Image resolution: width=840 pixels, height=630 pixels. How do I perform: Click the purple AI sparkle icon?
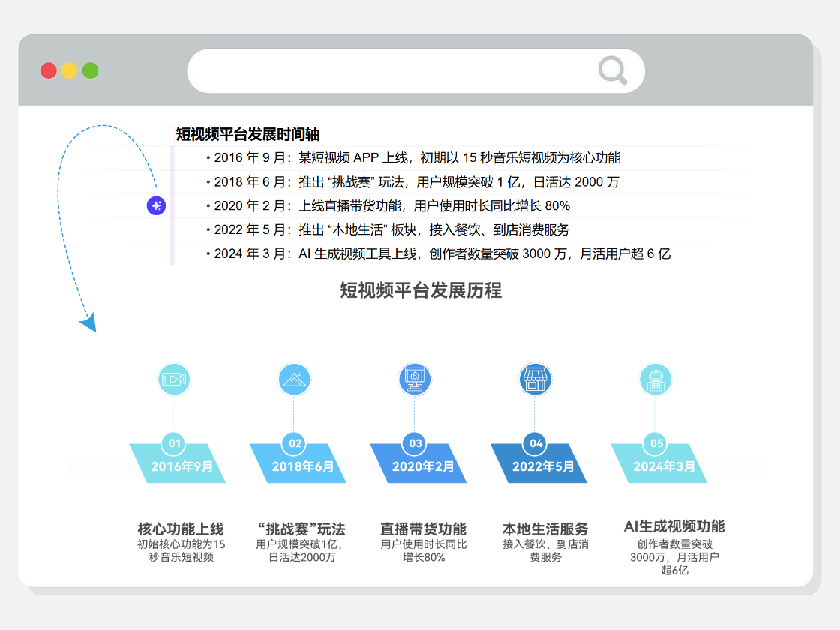[156, 205]
